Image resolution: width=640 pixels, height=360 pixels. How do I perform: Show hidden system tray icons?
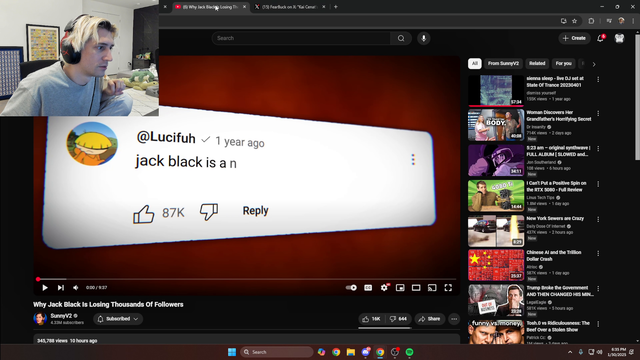tap(570, 352)
